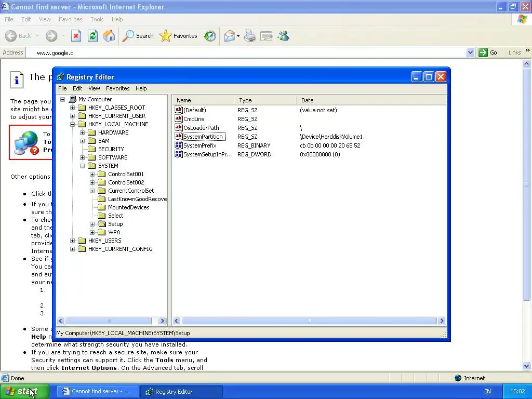
Task: Click the address field with www.google.c
Action: click(x=246, y=52)
